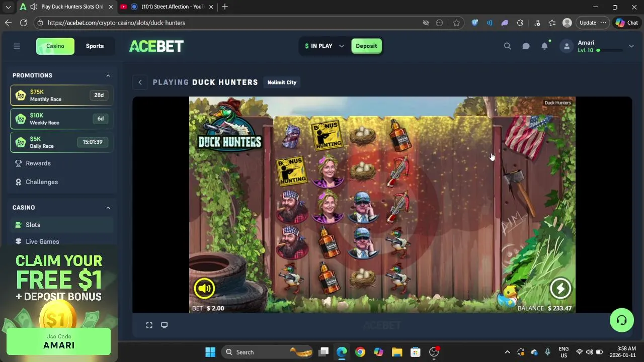
Task: Switch to theater mode using the monitor icon
Action: pos(164,325)
